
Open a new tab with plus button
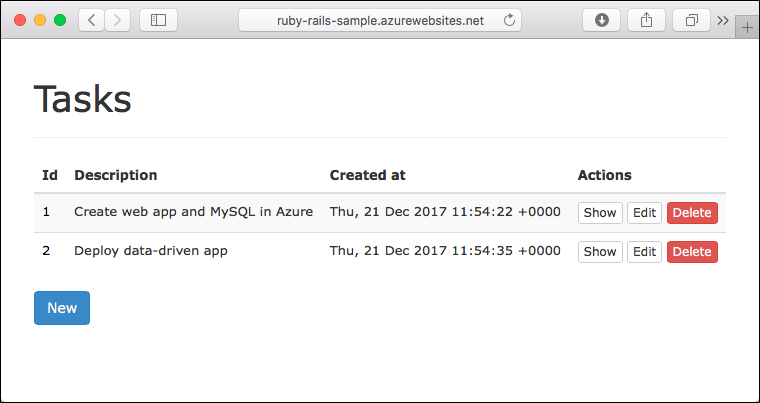747,27
